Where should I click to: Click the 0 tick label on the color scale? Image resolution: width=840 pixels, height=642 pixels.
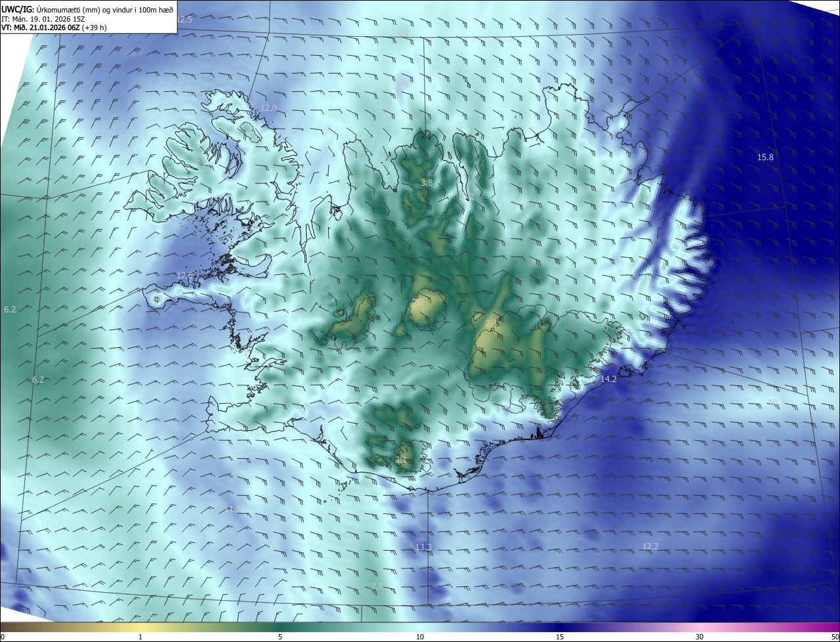(x=3, y=637)
